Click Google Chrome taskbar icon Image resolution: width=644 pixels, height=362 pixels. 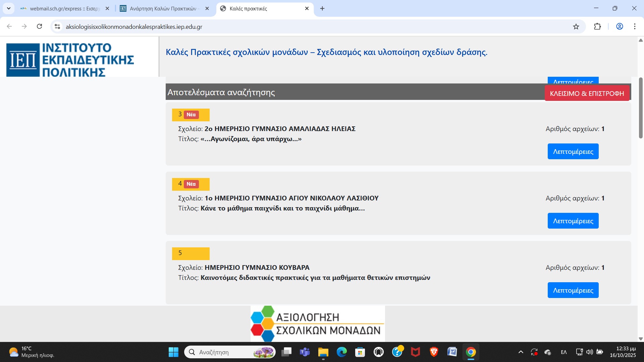(x=471, y=352)
